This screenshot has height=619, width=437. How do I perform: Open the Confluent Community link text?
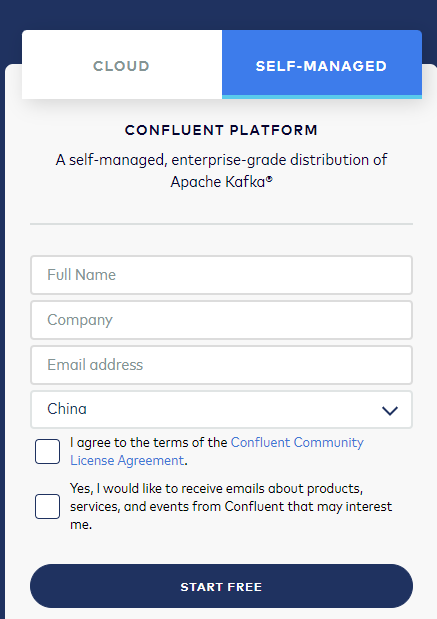297,443
